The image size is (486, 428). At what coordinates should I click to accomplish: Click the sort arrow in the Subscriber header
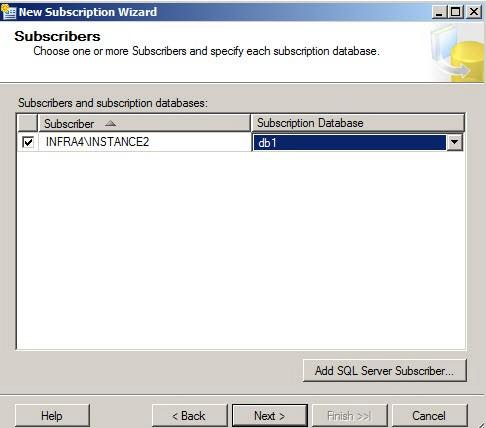(110, 124)
